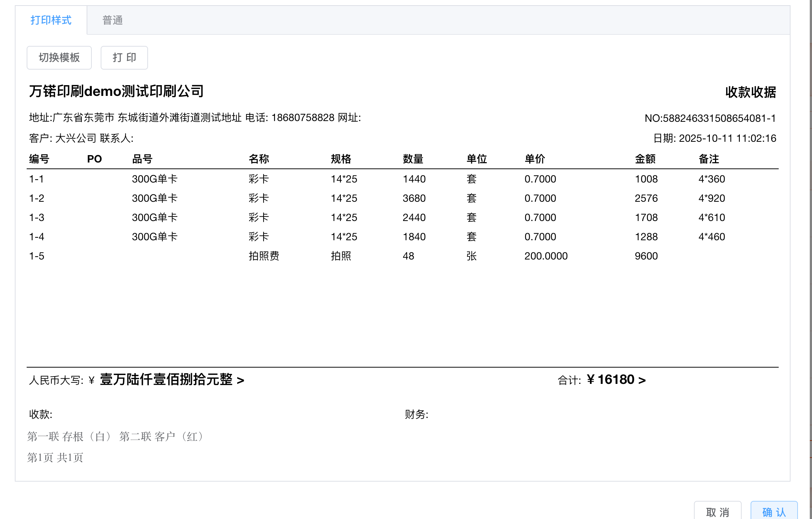Click the 收款 signature label
812x519 pixels.
pyautogui.click(x=41, y=415)
